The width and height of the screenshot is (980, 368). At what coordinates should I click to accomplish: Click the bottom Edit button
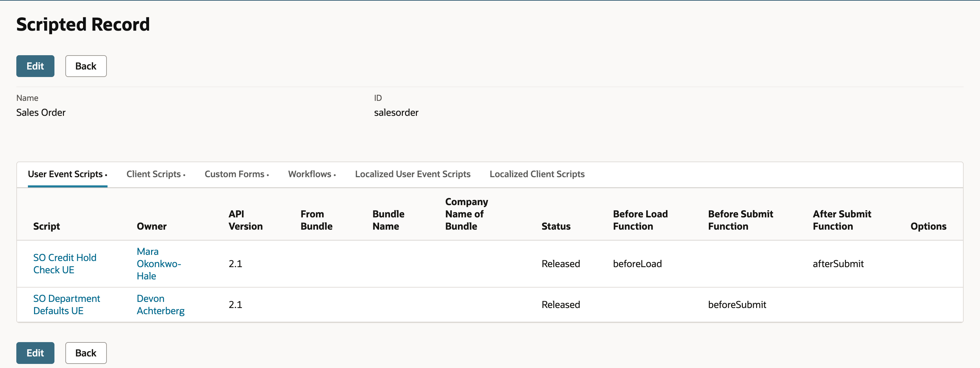[x=35, y=353]
